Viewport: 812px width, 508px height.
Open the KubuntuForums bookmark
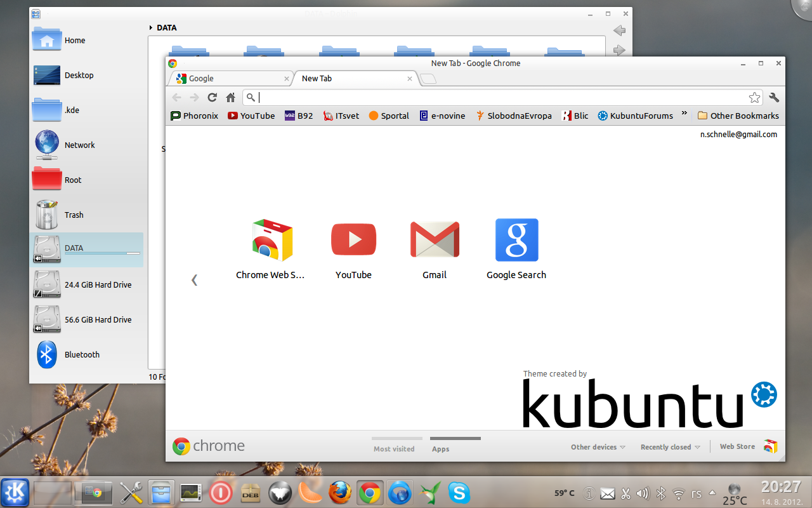point(636,116)
